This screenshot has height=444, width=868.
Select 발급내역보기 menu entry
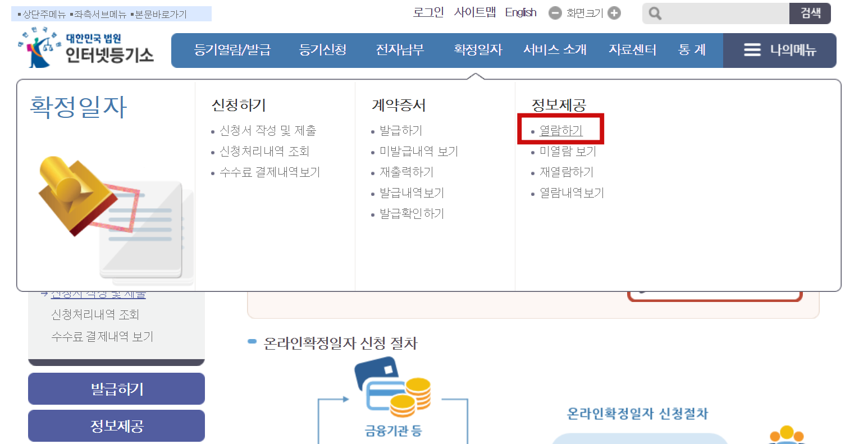(412, 193)
